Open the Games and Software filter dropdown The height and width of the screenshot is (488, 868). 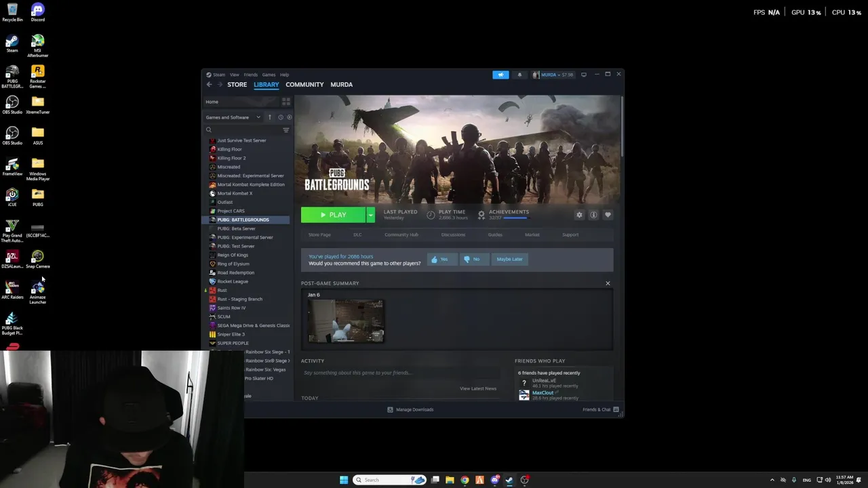(x=233, y=117)
